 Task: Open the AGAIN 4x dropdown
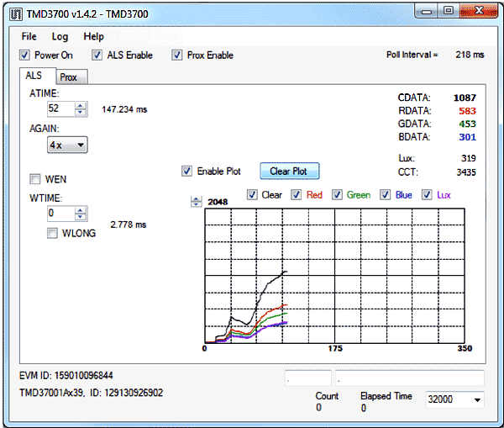67,145
